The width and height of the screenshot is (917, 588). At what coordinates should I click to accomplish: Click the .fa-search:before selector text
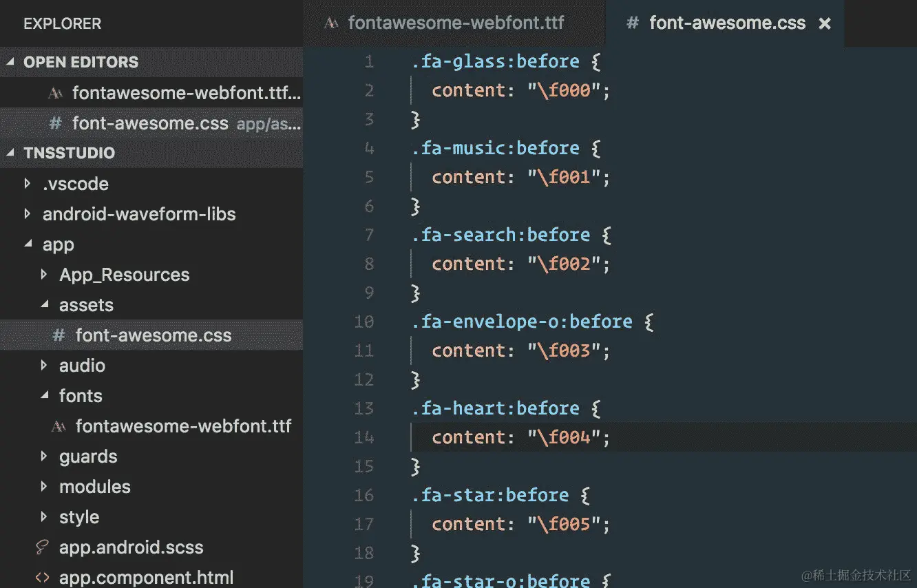pyautogui.click(x=501, y=235)
